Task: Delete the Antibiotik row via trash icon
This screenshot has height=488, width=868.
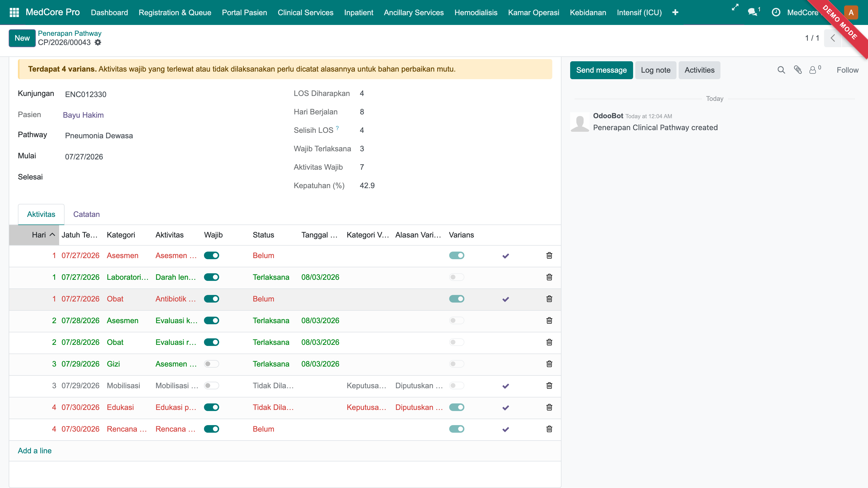Action: 549,299
